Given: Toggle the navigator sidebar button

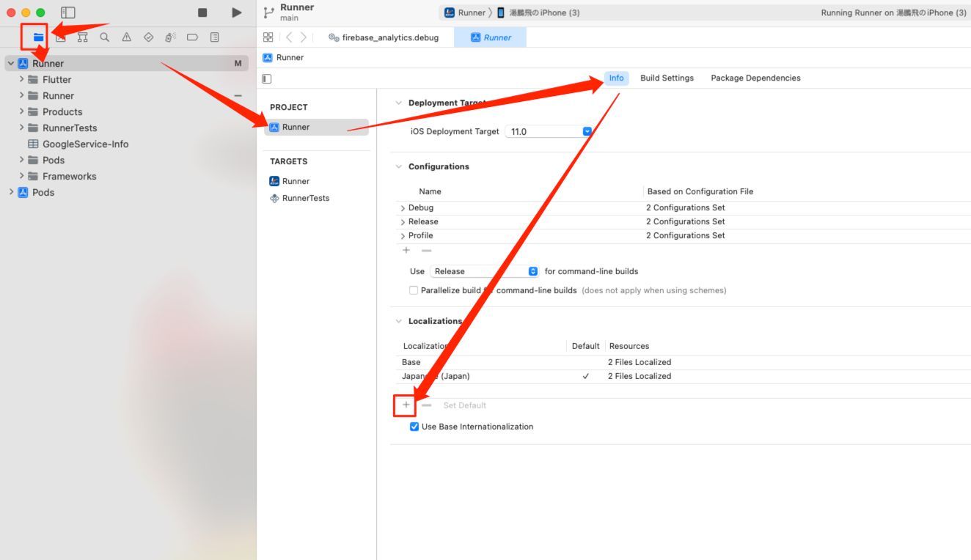Looking at the screenshot, I should click(68, 12).
